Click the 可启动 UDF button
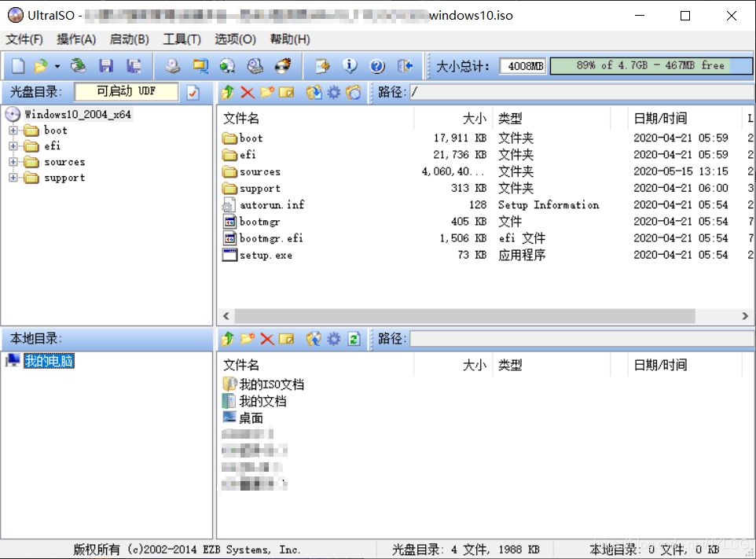 pos(127,92)
